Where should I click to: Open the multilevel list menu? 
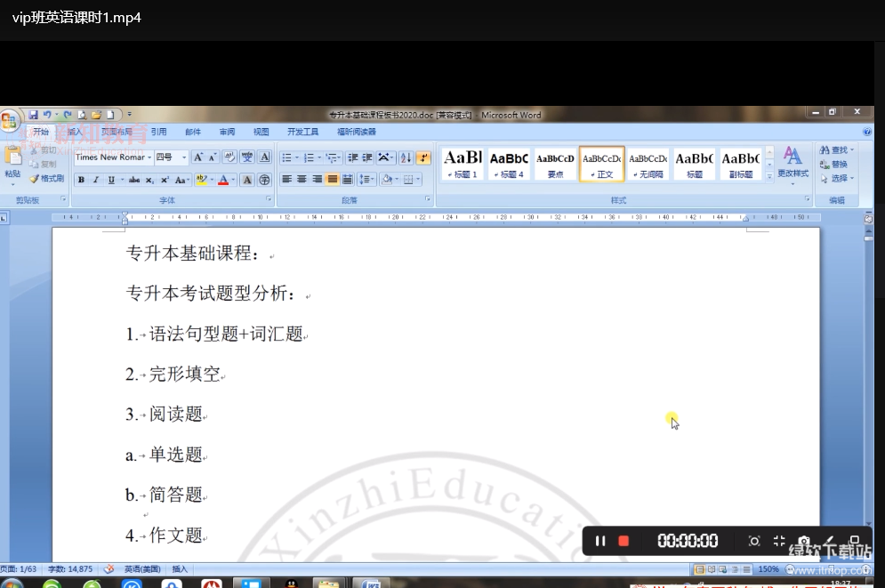click(x=333, y=157)
